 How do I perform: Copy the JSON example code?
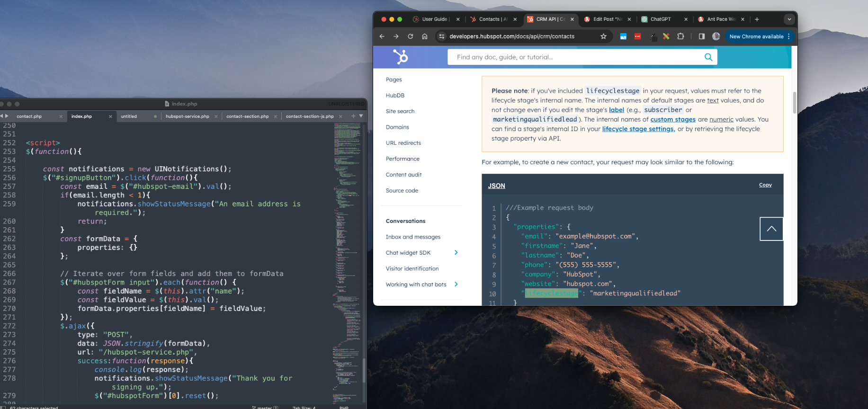tap(765, 185)
